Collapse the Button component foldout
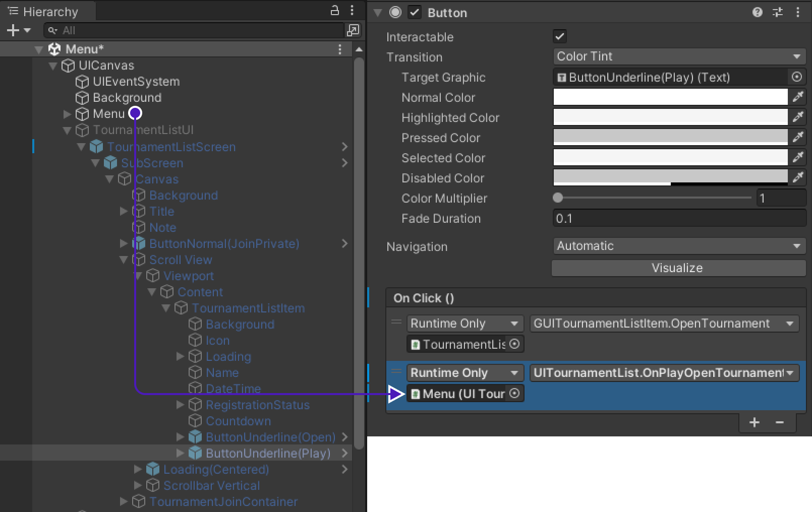Viewport: 812px width, 512px height. pos(378,13)
